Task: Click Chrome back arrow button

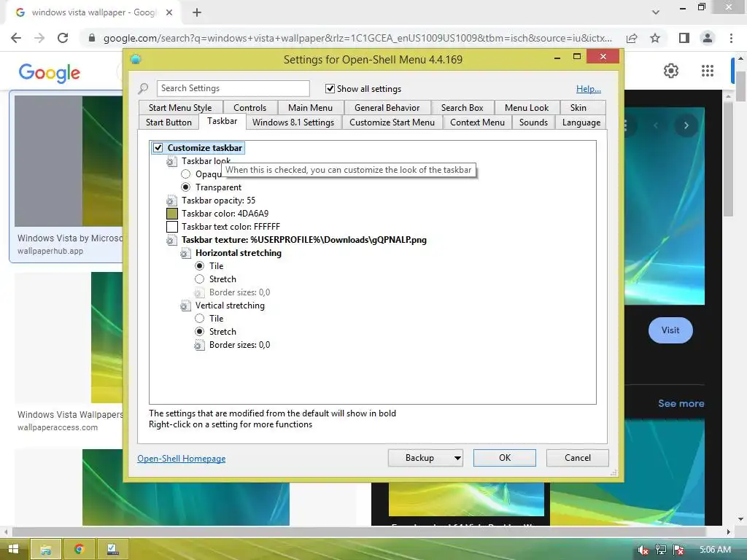Action: pos(16,38)
